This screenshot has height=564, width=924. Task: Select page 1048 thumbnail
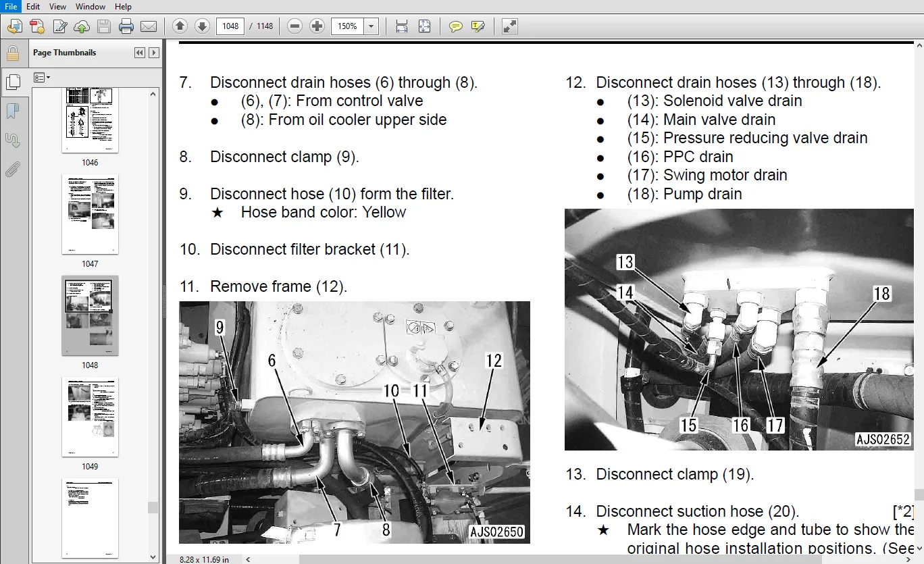90,315
